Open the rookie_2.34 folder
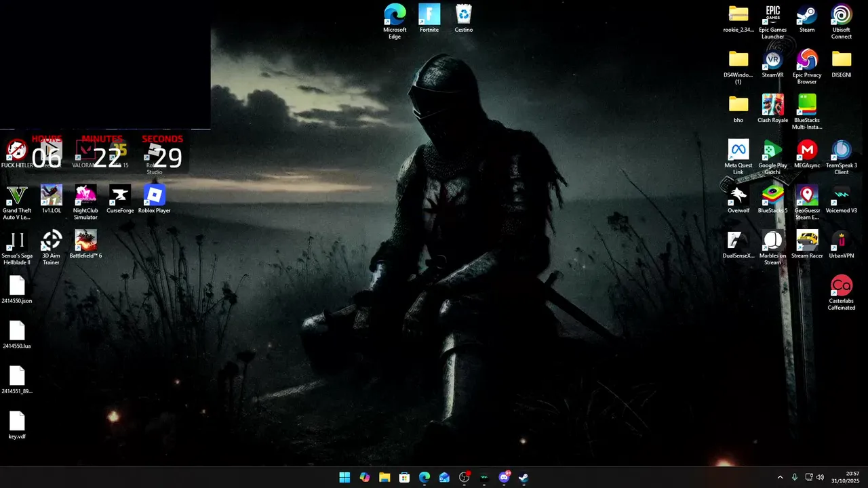Viewport: 868px width, 488px height. 738,18
